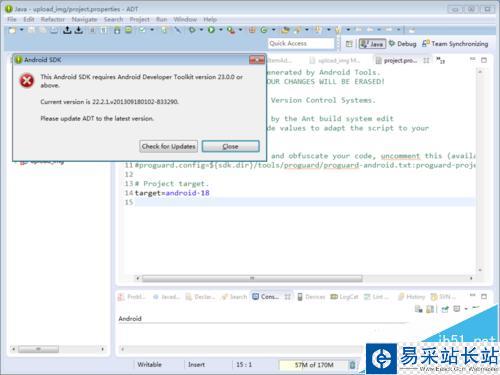500x375 pixels.
Task: Maximize the editor area icon
Action: (484, 60)
